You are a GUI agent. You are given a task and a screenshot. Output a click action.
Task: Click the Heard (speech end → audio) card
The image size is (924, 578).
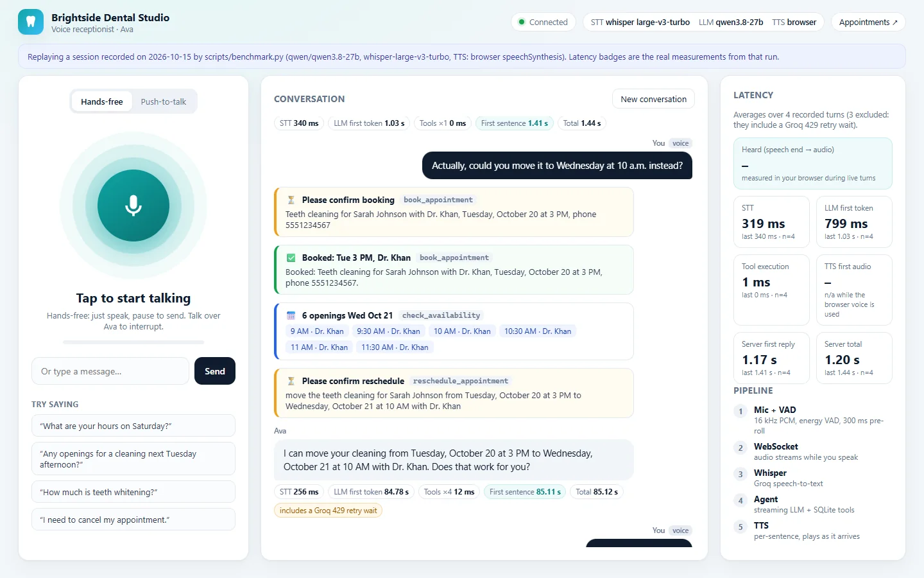point(813,164)
